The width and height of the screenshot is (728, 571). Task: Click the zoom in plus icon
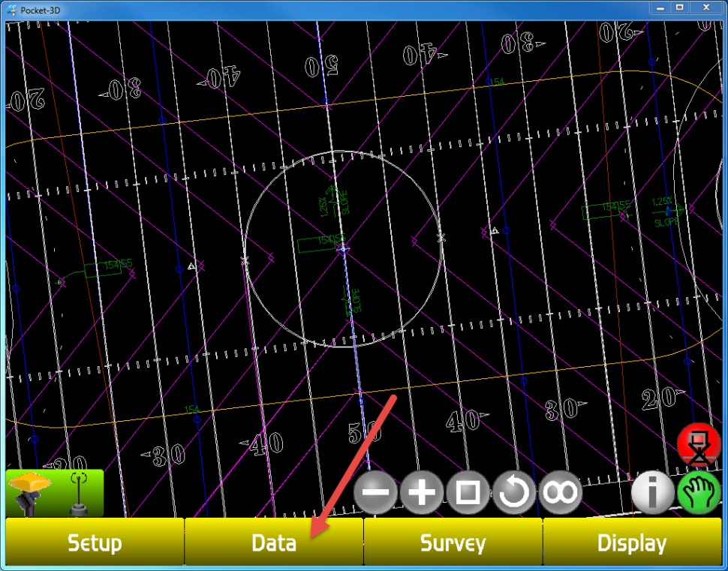422,493
